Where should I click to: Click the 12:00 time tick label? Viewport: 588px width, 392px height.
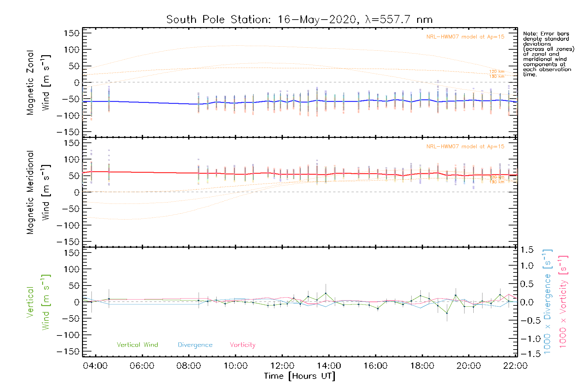[282, 366]
